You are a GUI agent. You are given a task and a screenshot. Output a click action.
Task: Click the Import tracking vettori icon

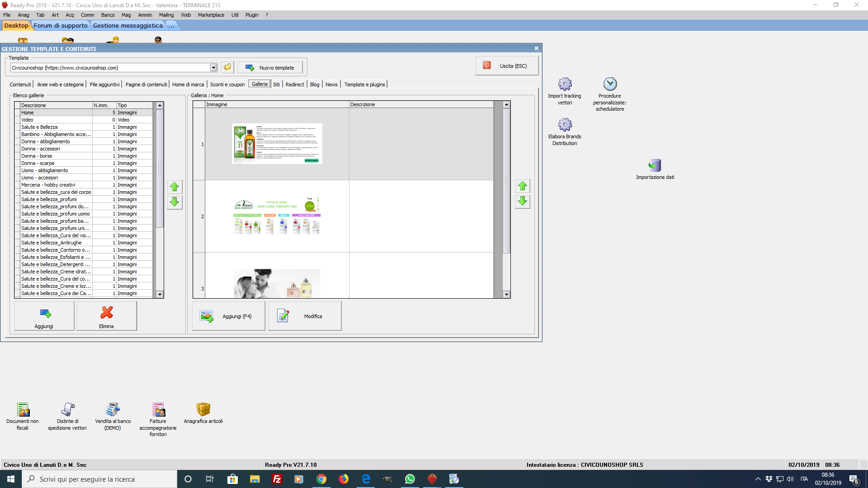[x=565, y=84]
